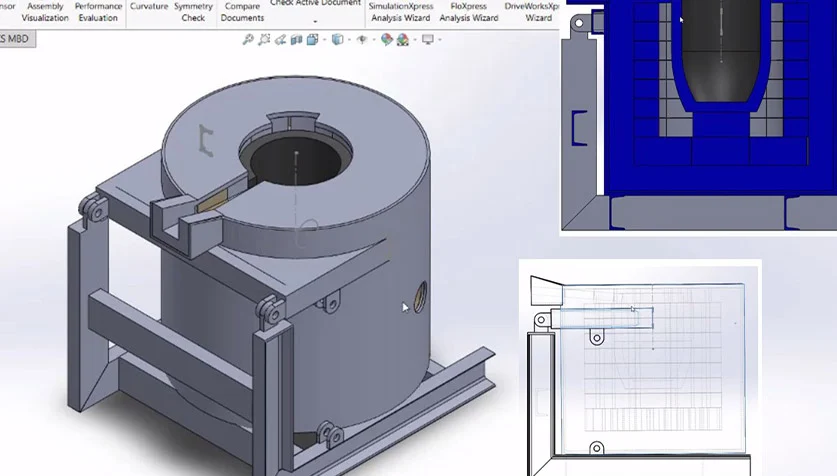Click the Zoom to Fit magnifier icon

click(248, 39)
